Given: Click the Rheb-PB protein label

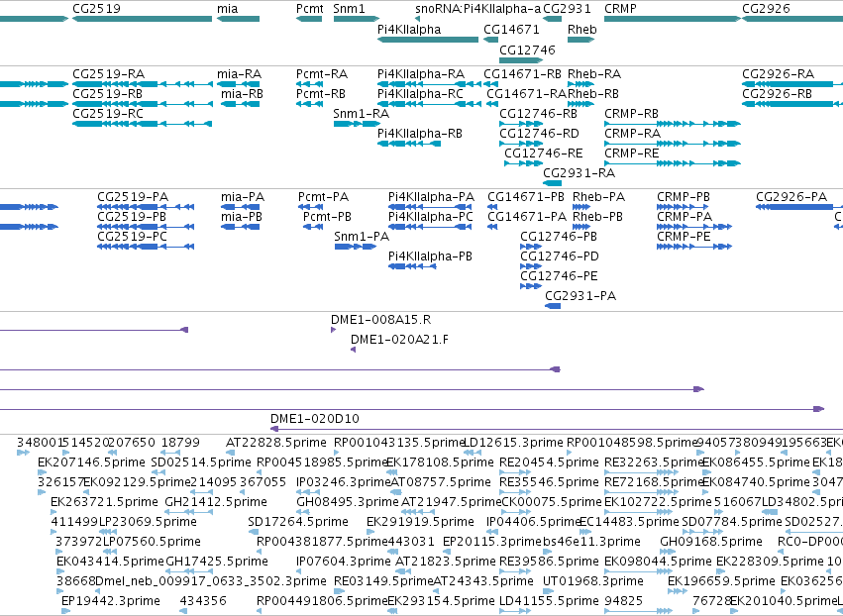Looking at the screenshot, I should (598, 217).
